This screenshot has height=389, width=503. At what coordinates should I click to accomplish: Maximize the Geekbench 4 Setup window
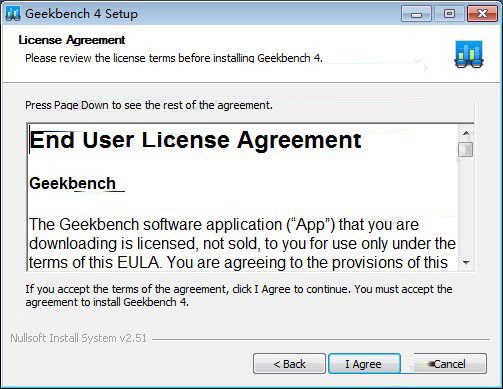pyautogui.click(x=449, y=14)
